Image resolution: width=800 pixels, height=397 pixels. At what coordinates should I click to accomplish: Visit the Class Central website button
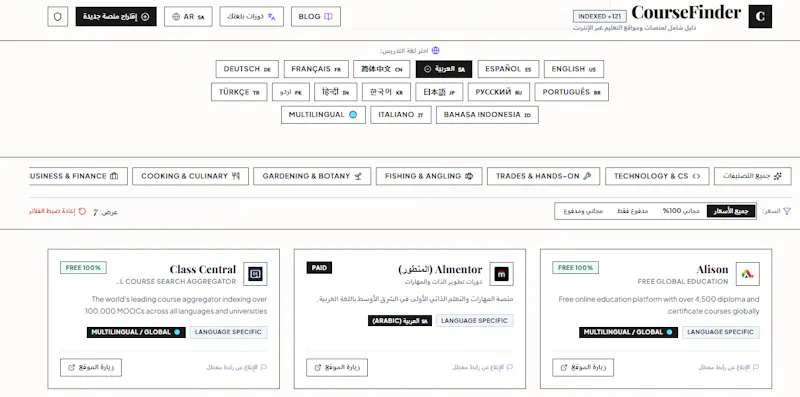coord(91,367)
